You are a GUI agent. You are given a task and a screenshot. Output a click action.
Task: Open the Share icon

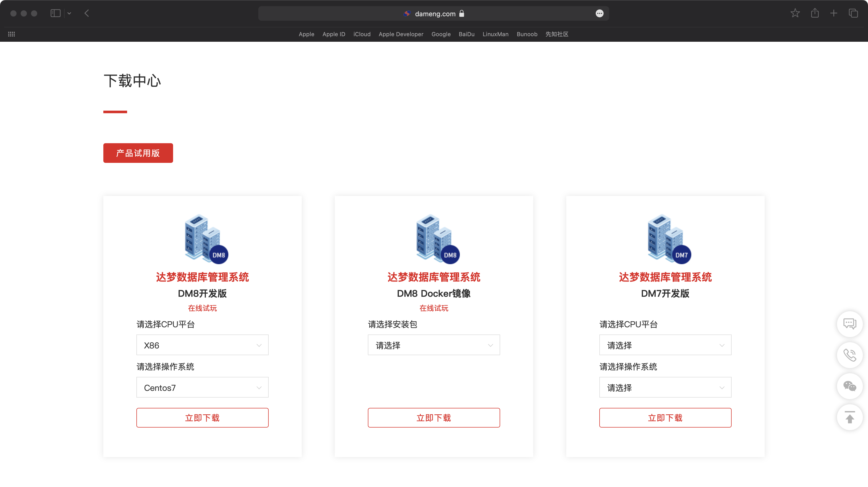(x=815, y=13)
